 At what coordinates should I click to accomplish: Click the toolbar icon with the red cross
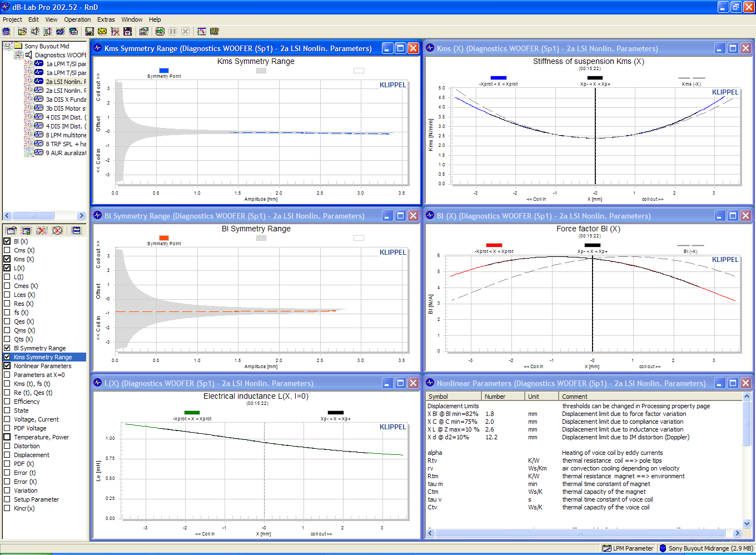coord(115,31)
